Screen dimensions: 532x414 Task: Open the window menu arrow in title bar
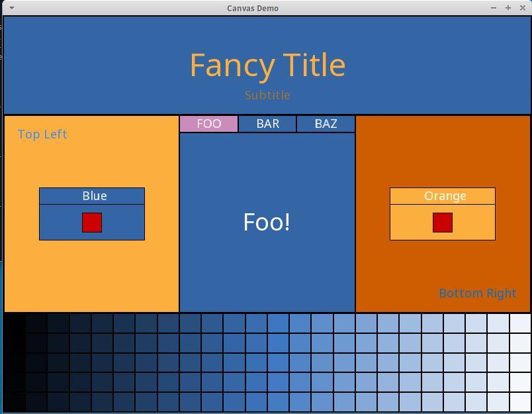11,8
